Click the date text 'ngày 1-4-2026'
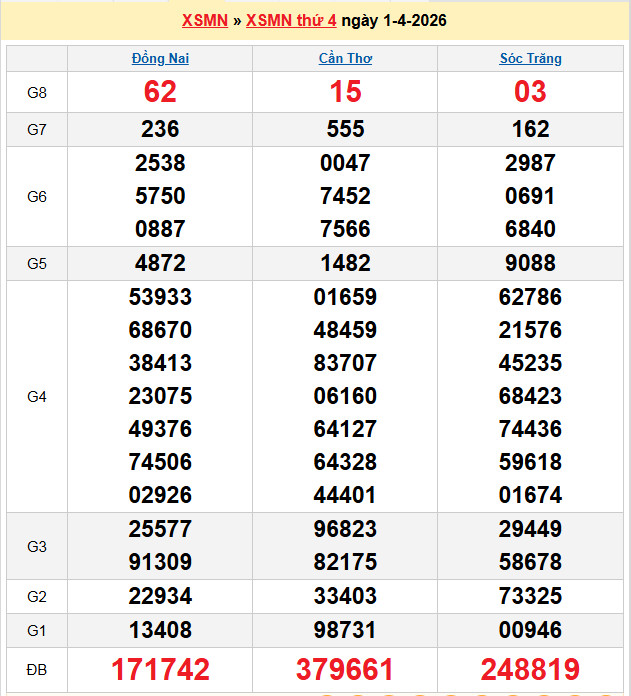This screenshot has width=631, height=696. pos(394,21)
